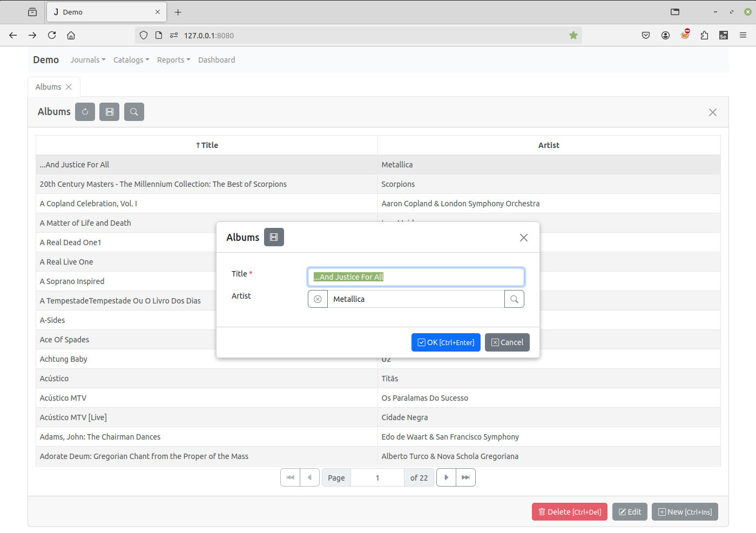Viewport: 756px width, 533px height.
Task: Open the Catalogs dropdown menu
Action: point(131,60)
